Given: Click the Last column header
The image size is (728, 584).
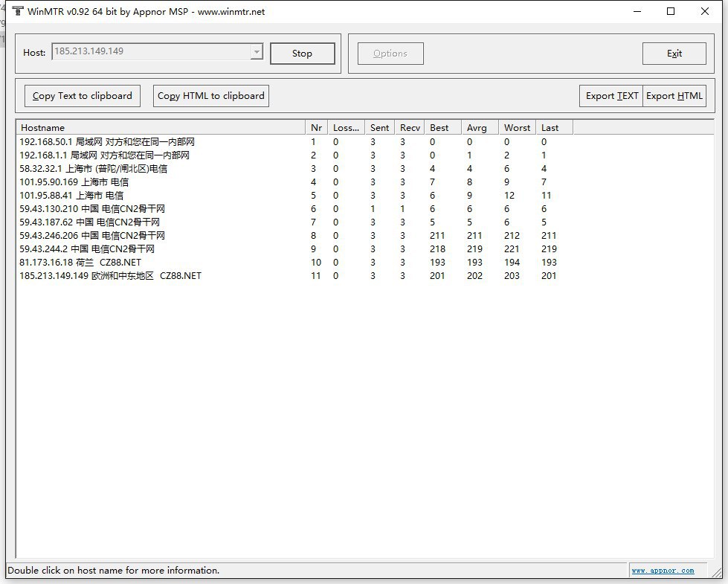Looking at the screenshot, I should [554, 128].
